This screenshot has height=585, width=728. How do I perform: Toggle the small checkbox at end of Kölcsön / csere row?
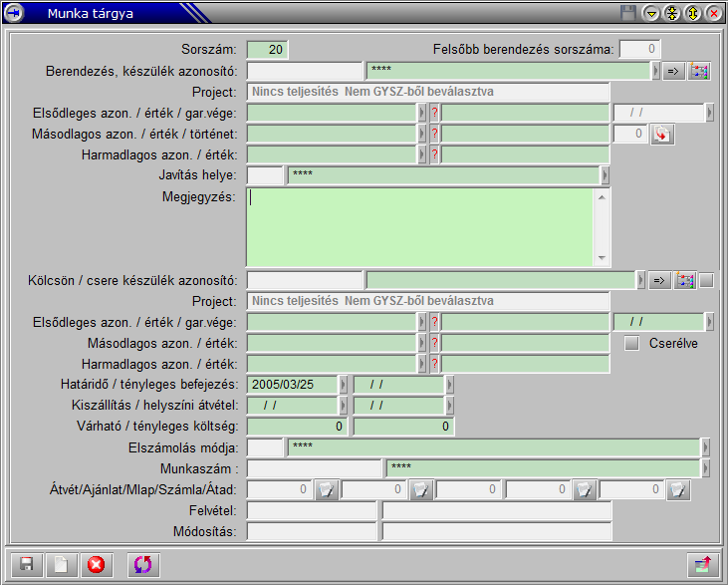[706, 280]
